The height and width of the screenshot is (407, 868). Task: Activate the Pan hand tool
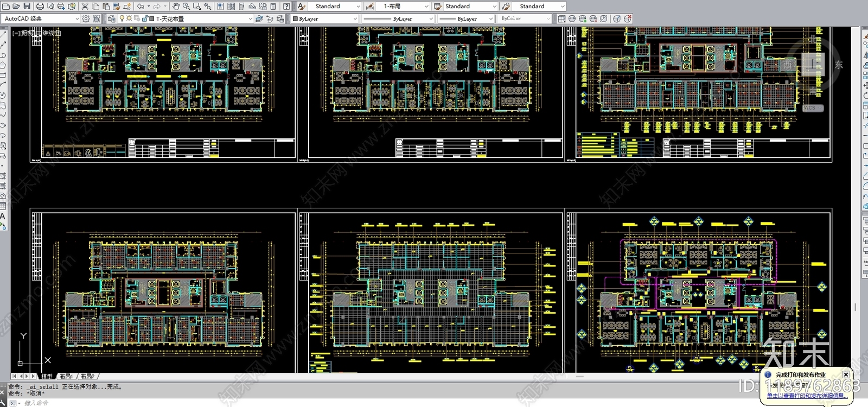pos(176,7)
